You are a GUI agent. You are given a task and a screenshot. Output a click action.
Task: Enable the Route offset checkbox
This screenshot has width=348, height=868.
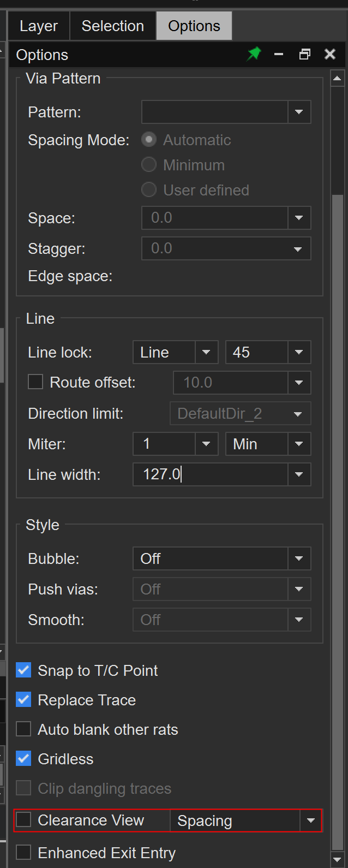[x=35, y=382]
